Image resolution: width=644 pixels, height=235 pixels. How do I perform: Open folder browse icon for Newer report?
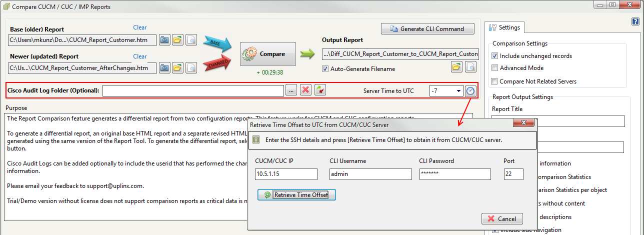[177, 67]
